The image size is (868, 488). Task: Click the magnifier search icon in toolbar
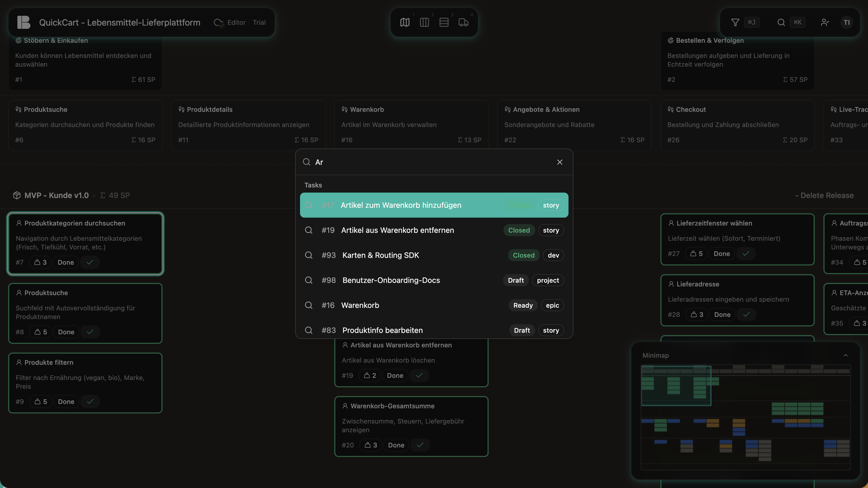click(781, 23)
